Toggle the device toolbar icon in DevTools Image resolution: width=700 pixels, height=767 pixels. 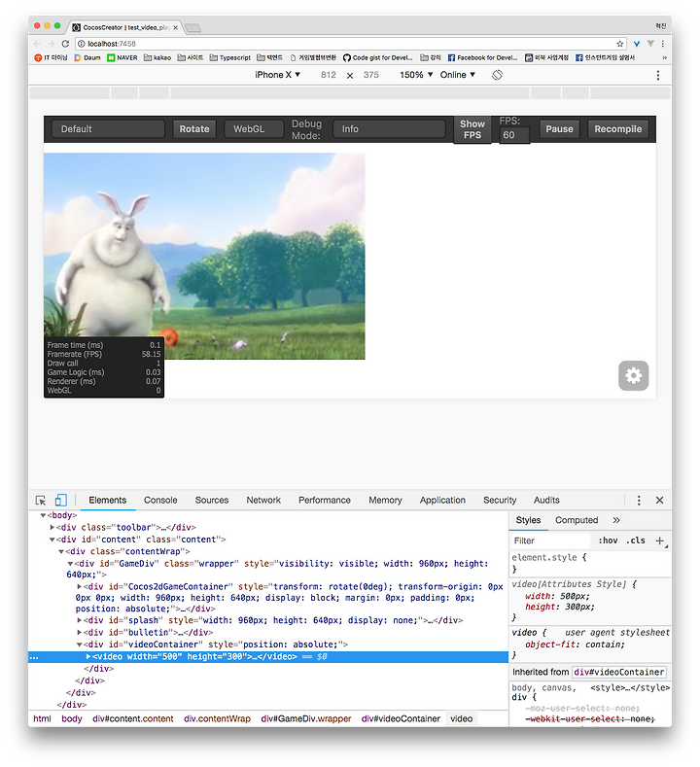(x=60, y=500)
